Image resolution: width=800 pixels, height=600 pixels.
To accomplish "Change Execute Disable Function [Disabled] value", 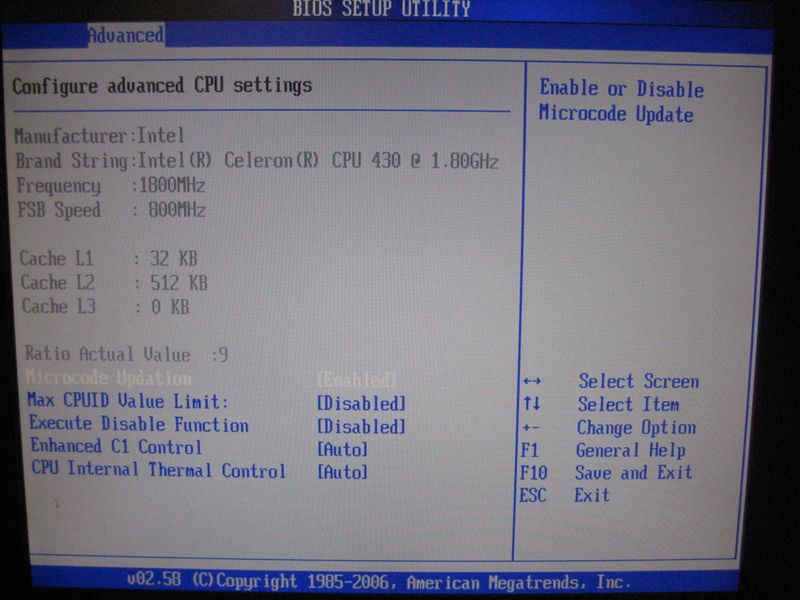I will [x=361, y=427].
